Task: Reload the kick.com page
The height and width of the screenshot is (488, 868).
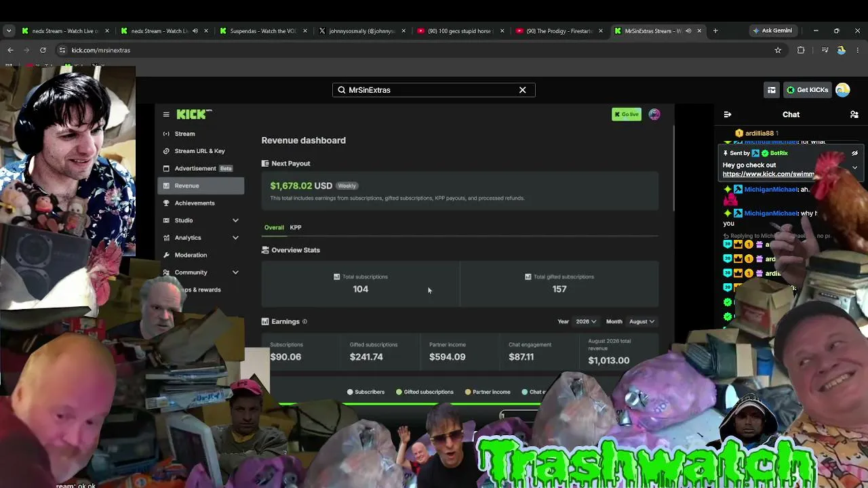Action: tap(43, 50)
